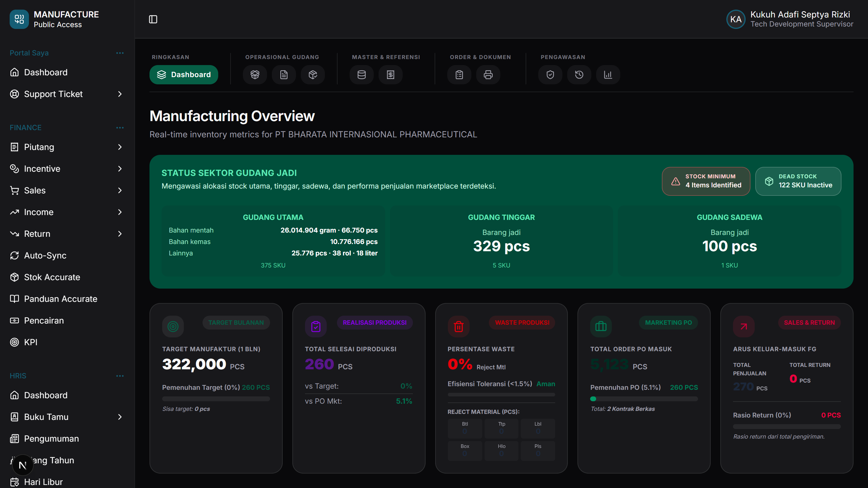The width and height of the screenshot is (868, 488).
Task: Expand the Return submenu chevron
Action: tap(120, 233)
